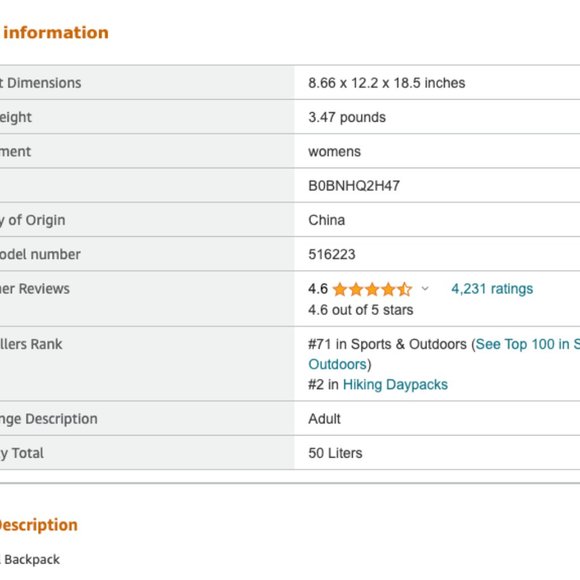Click the of Origin row label
The width and height of the screenshot is (580, 580).
pos(33,220)
